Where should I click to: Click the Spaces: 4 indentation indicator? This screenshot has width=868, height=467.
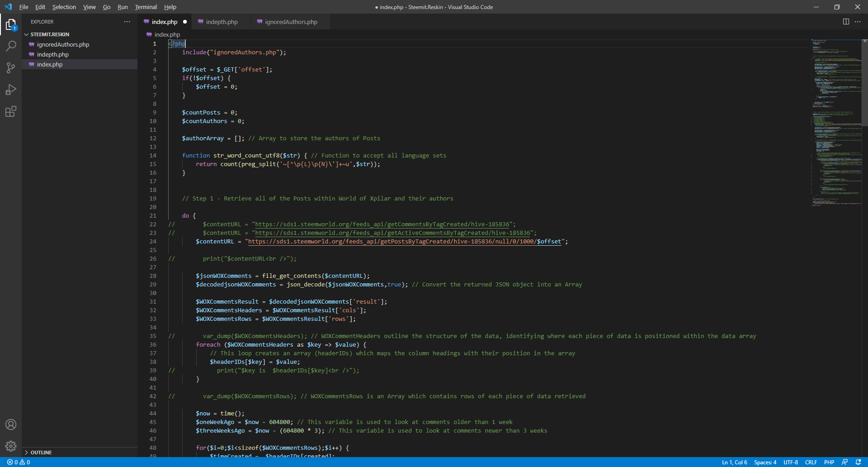(765, 462)
